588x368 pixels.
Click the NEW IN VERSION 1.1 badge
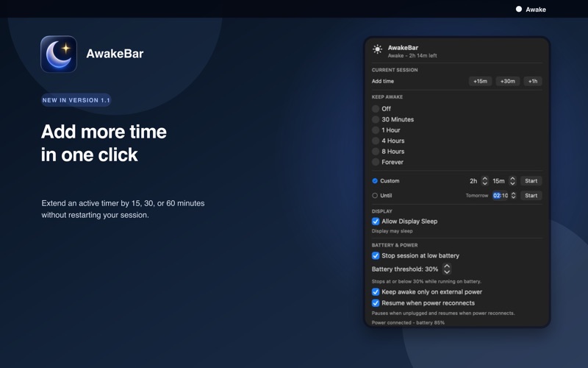pyautogui.click(x=76, y=100)
